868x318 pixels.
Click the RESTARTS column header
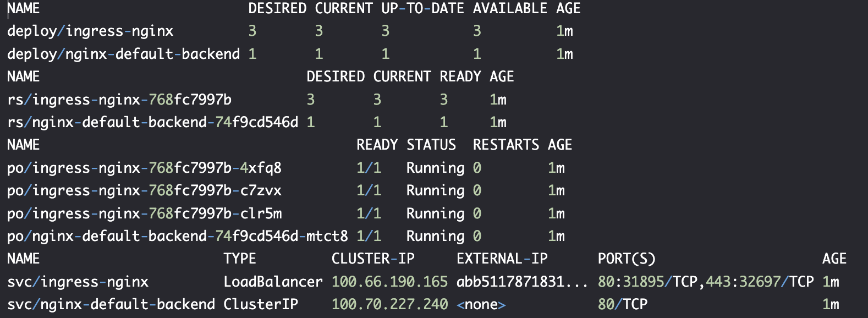(x=506, y=145)
